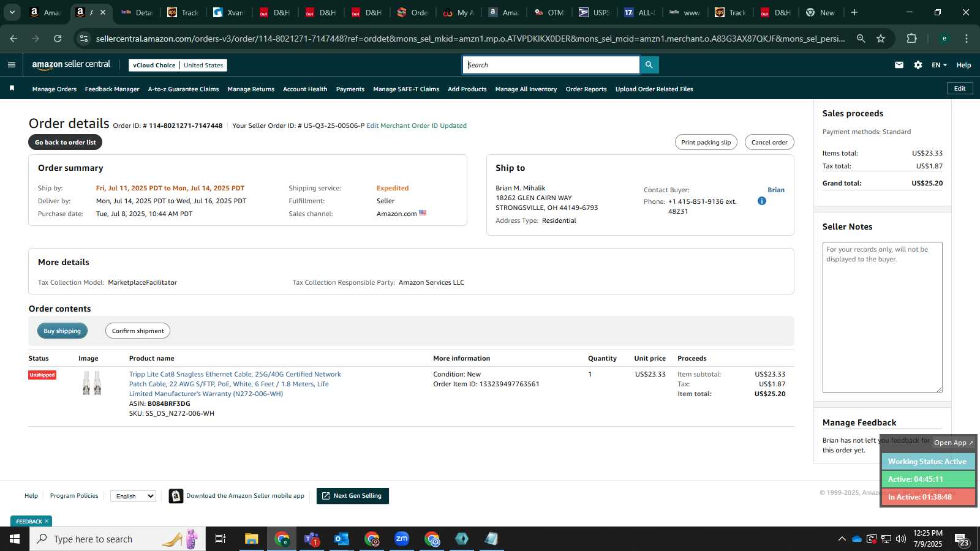The width and height of the screenshot is (980, 551).
Task: Go to Add Products
Action: pos(467,89)
